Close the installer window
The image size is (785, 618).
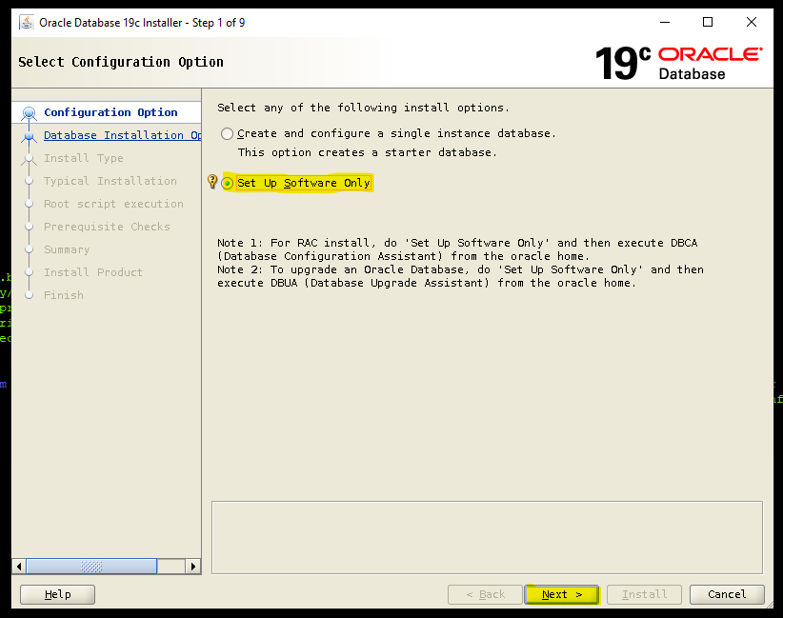[x=751, y=22]
